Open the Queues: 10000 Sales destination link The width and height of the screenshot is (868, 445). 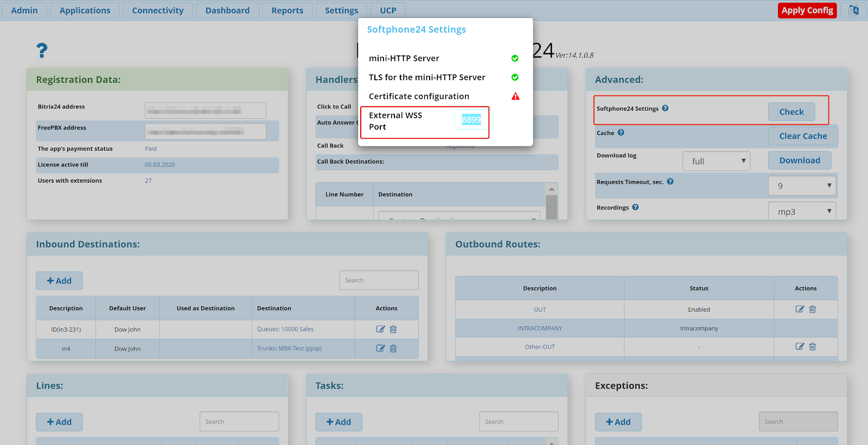click(285, 329)
